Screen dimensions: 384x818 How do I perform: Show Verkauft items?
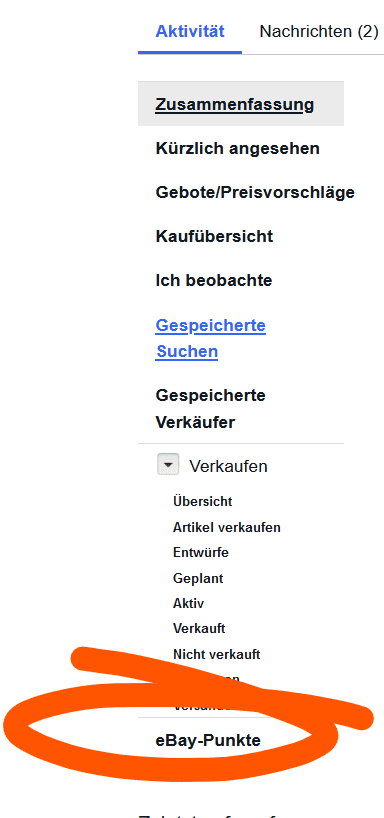click(199, 629)
